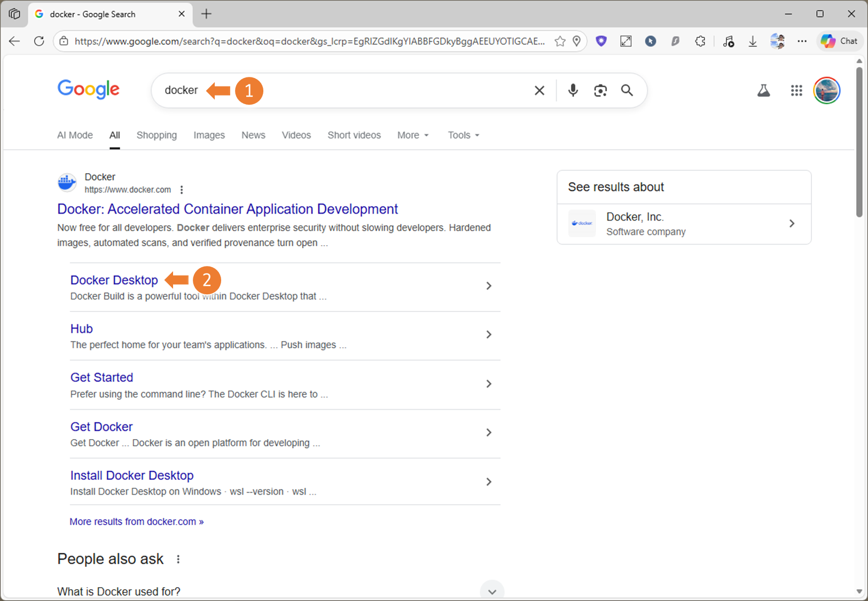Reload the page with refresh icon
868x601 pixels.
coord(39,41)
